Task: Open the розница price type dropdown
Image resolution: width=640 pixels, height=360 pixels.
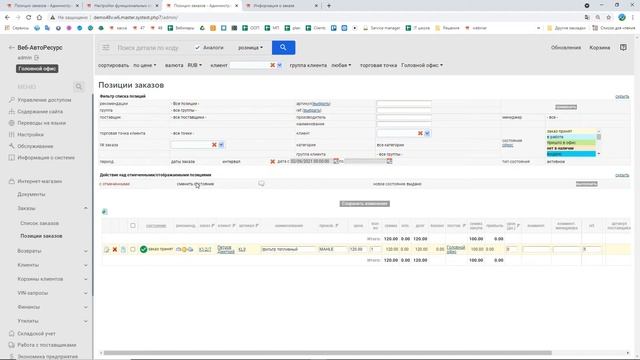Action: (x=251, y=48)
